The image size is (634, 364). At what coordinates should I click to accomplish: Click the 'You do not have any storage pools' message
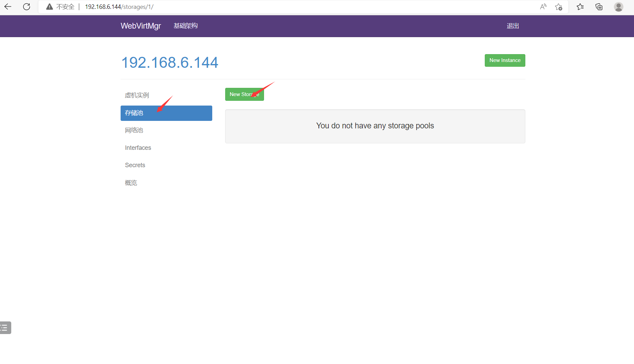point(375,126)
